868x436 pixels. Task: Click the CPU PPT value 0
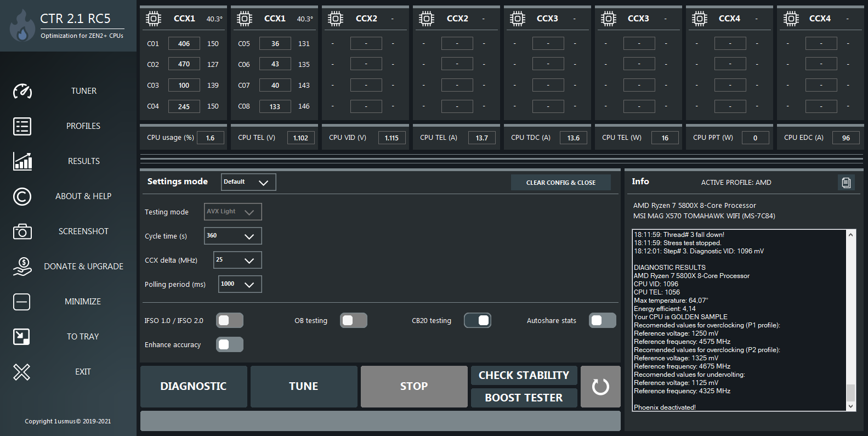pos(756,138)
